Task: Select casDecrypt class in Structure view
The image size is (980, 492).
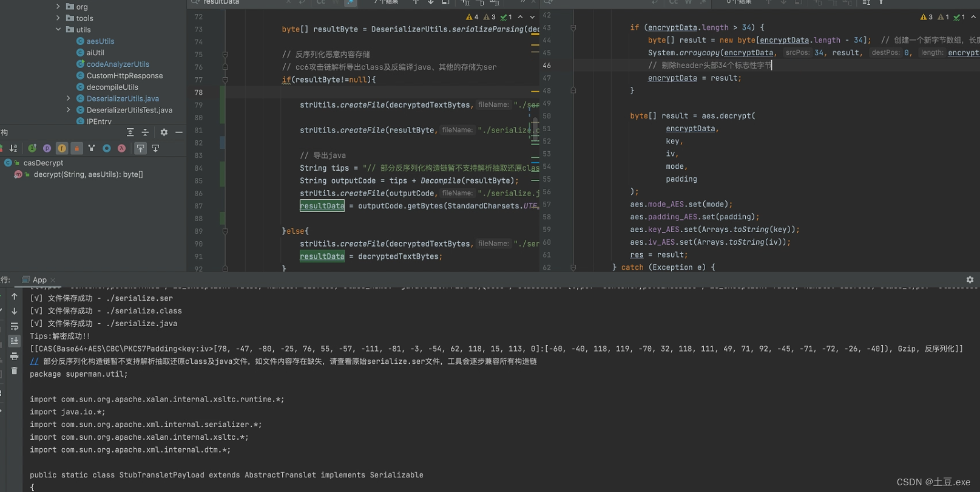Action: click(x=43, y=163)
